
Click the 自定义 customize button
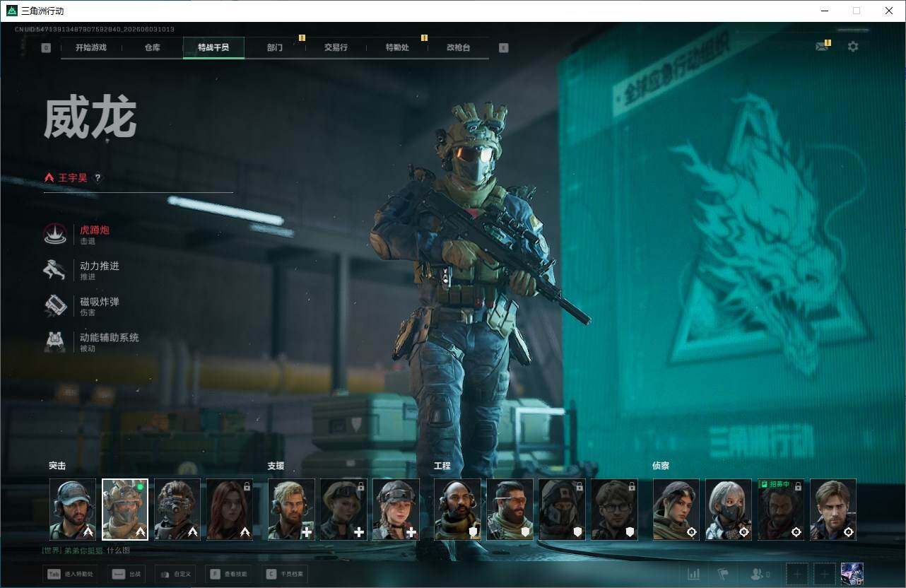[175, 575]
